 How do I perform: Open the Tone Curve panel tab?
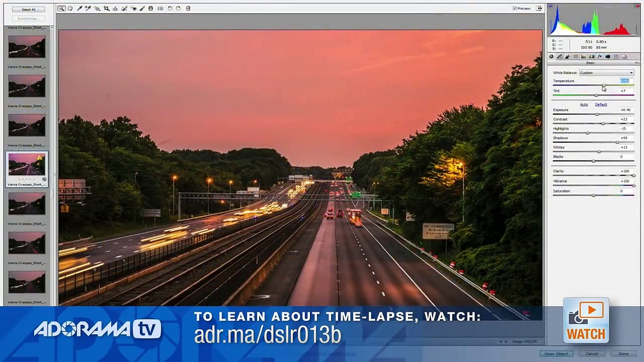559,56
